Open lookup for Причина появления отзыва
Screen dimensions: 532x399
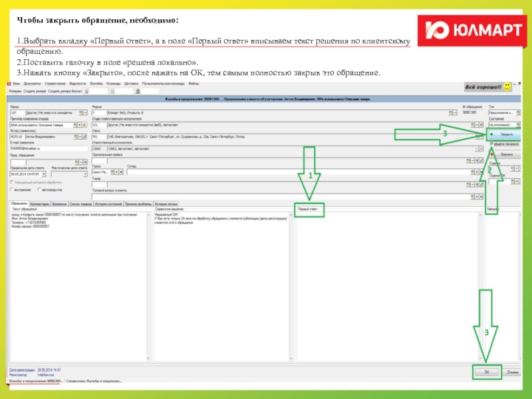tap(75, 125)
